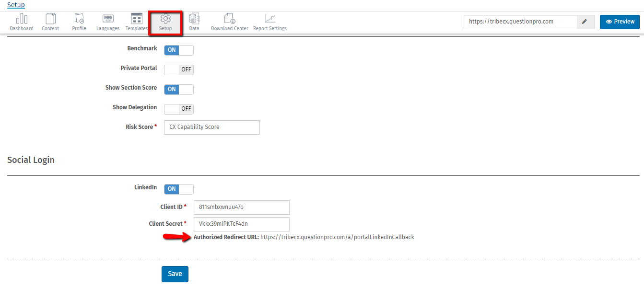Select the Risk Score text field
This screenshot has width=644, height=289.
211,127
